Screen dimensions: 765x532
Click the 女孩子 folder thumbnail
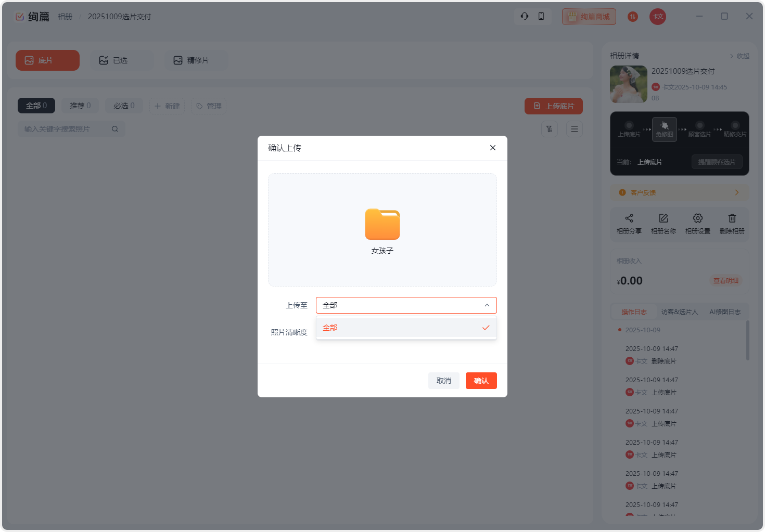(x=382, y=225)
